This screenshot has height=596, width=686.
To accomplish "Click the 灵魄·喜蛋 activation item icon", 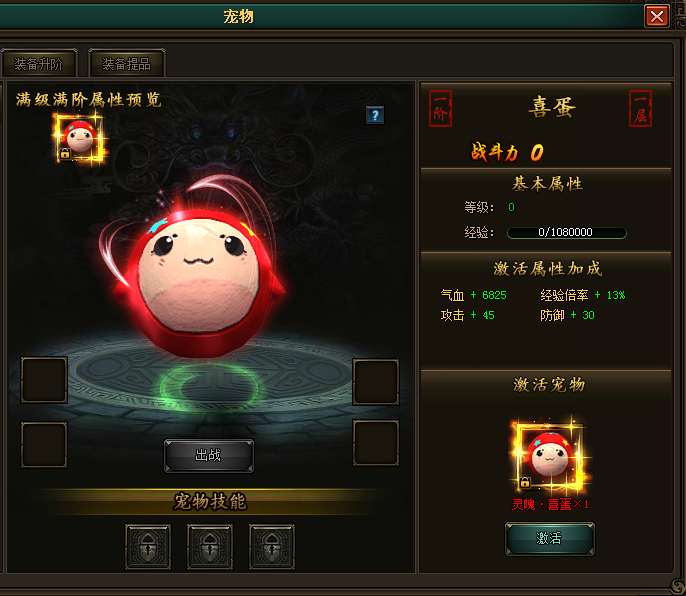I will (550, 456).
